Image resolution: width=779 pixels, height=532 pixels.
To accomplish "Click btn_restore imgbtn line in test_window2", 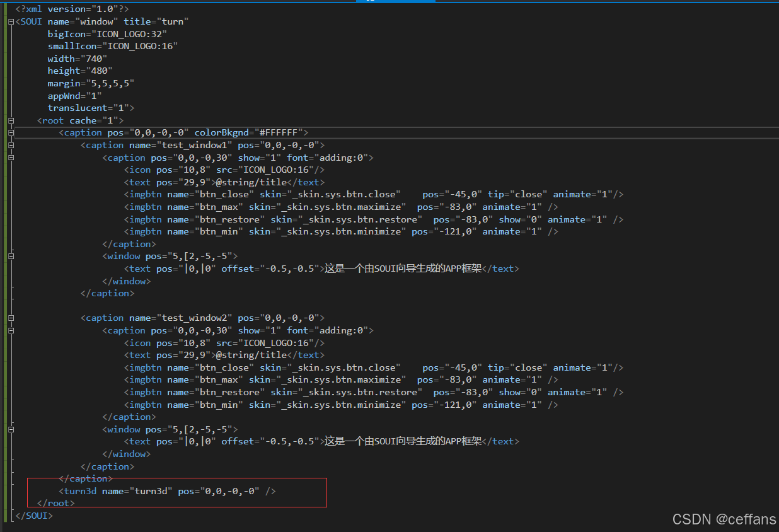I will click(374, 392).
